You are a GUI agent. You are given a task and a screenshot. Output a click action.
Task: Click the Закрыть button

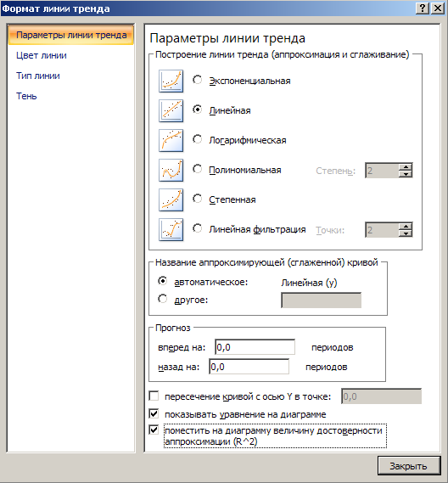(409, 466)
